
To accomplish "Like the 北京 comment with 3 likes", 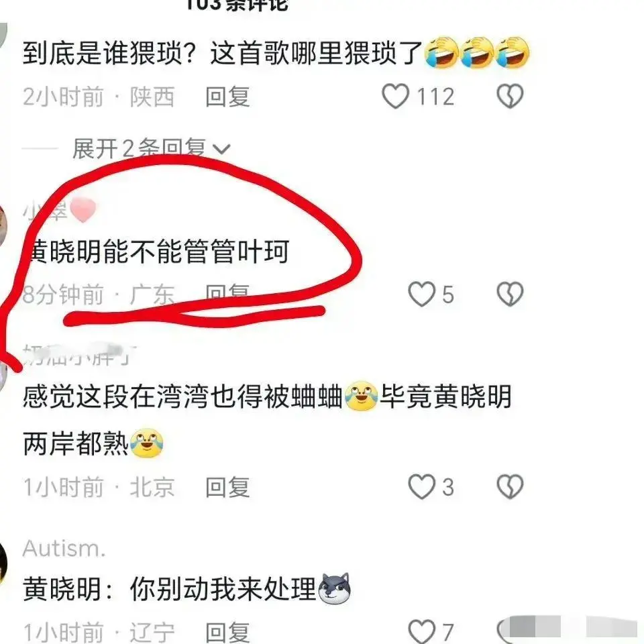I will click(x=421, y=487).
